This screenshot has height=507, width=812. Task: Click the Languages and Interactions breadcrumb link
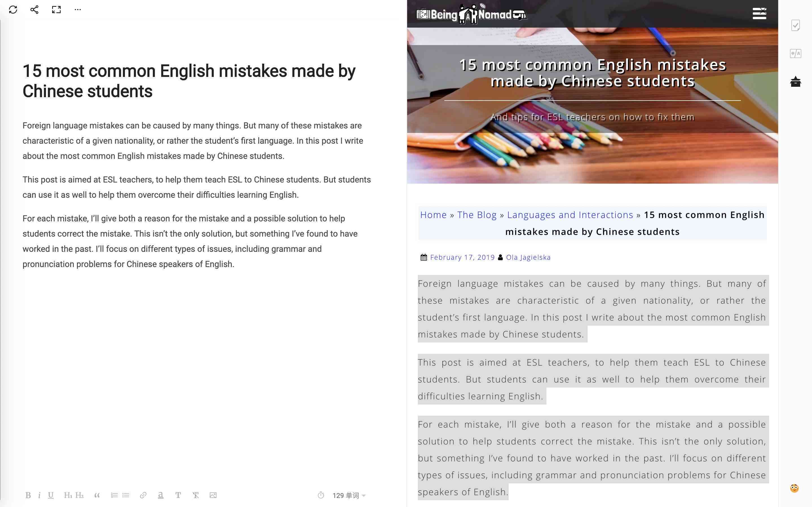pos(570,214)
